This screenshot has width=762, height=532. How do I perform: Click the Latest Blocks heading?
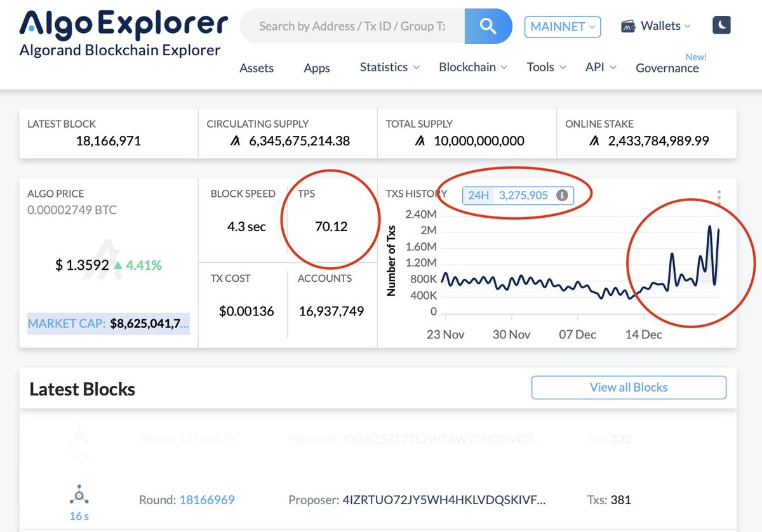(x=82, y=389)
